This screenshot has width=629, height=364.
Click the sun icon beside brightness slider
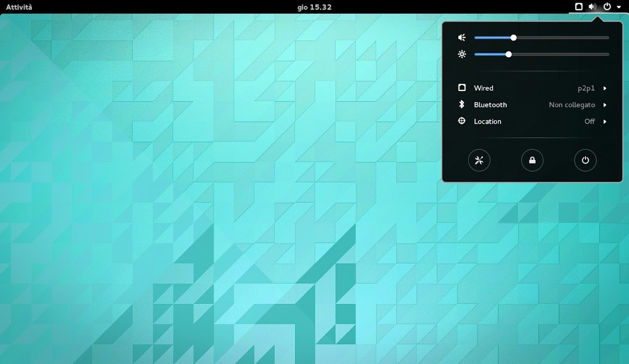(x=462, y=54)
